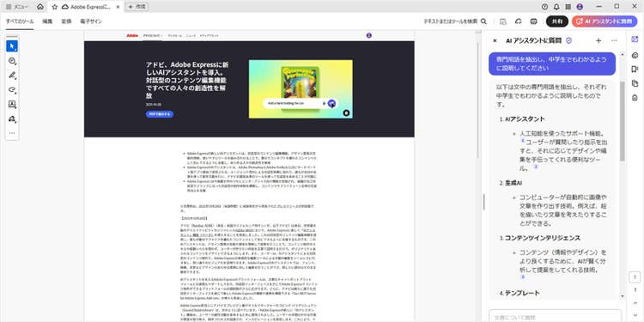The height and width of the screenshot is (322, 644).
Task: Click the 共有 share button
Action: pos(557,21)
